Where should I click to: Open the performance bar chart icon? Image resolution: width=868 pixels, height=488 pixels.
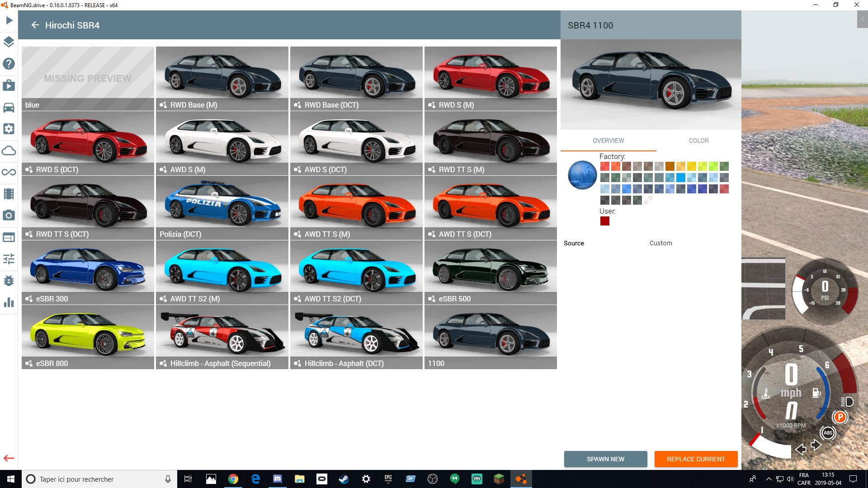point(9,302)
